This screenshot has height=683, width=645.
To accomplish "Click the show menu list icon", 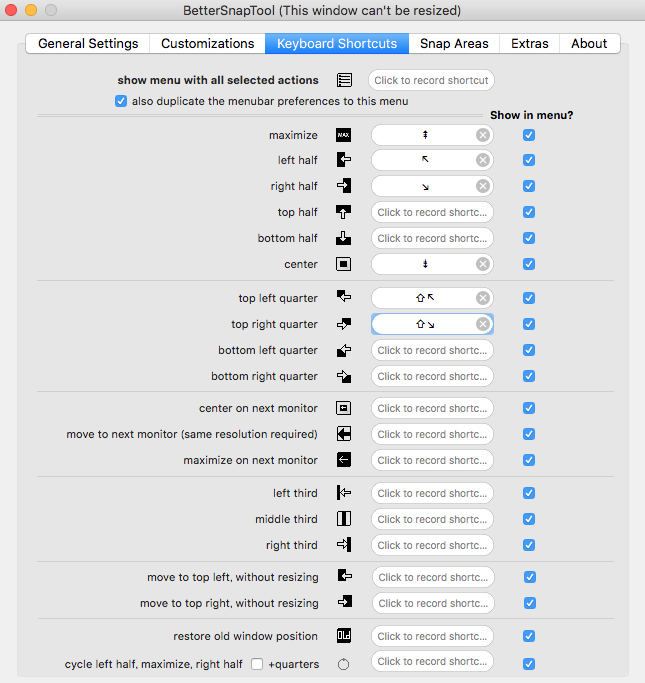I will pyautogui.click(x=344, y=80).
